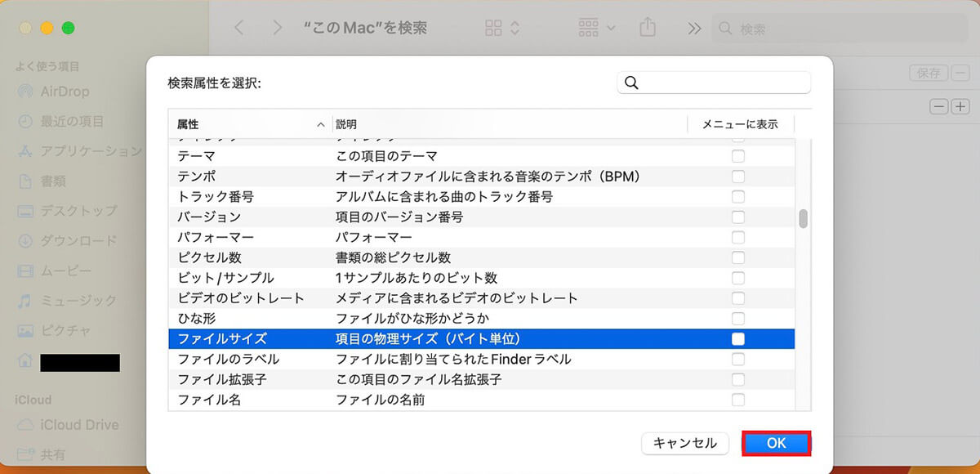Screen dimensions: 980x474
Task: Open iCloud Drive in sidebar
Action: [x=68, y=425]
